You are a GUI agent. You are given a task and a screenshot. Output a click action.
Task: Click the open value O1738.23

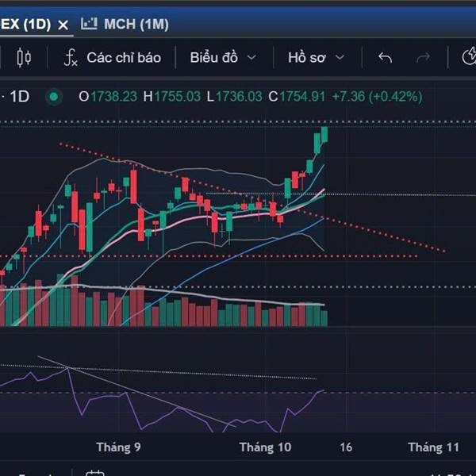point(108,97)
